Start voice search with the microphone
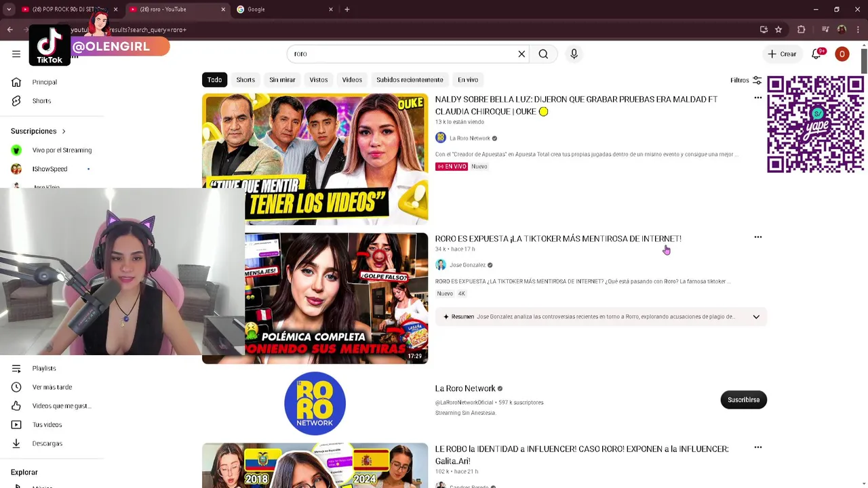 (574, 54)
